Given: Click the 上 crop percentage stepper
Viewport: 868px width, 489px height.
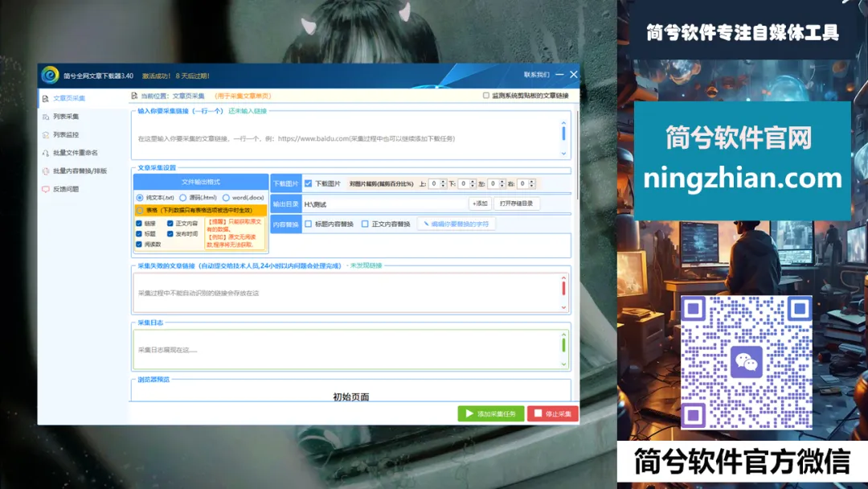Looking at the screenshot, I should pyautogui.click(x=438, y=184).
